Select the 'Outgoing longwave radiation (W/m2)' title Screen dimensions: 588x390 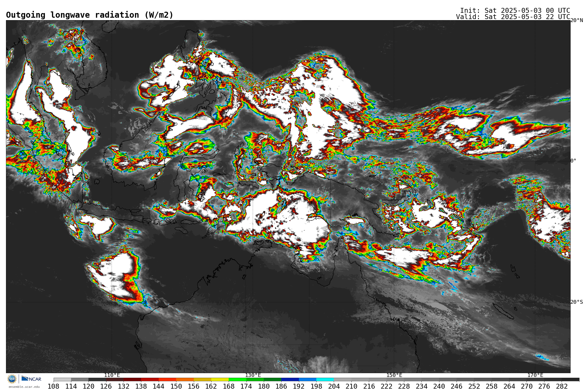click(x=90, y=15)
